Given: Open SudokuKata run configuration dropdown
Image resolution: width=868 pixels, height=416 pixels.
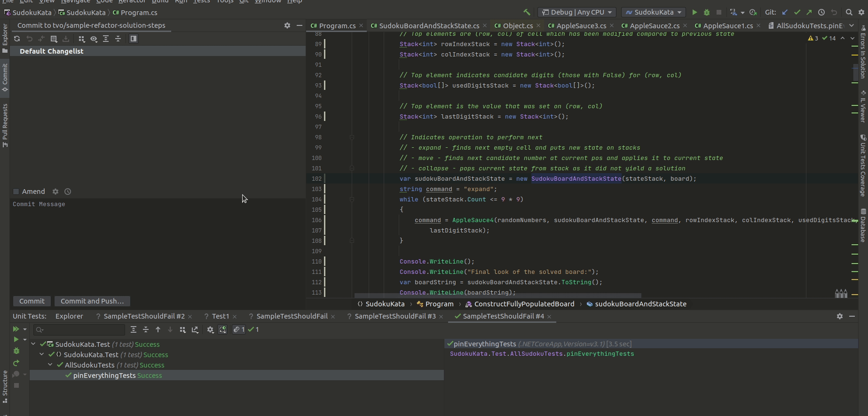Looking at the screenshot, I should (653, 12).
